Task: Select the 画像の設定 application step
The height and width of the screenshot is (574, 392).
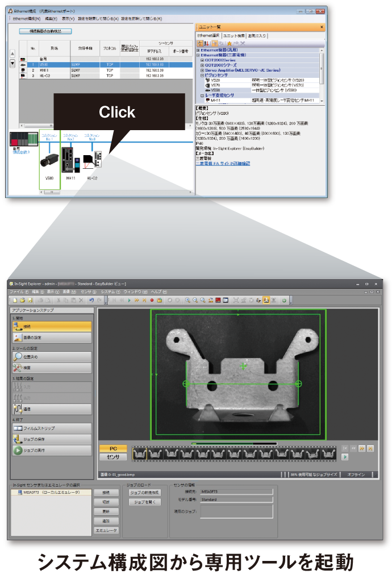Action: (52, 338)
